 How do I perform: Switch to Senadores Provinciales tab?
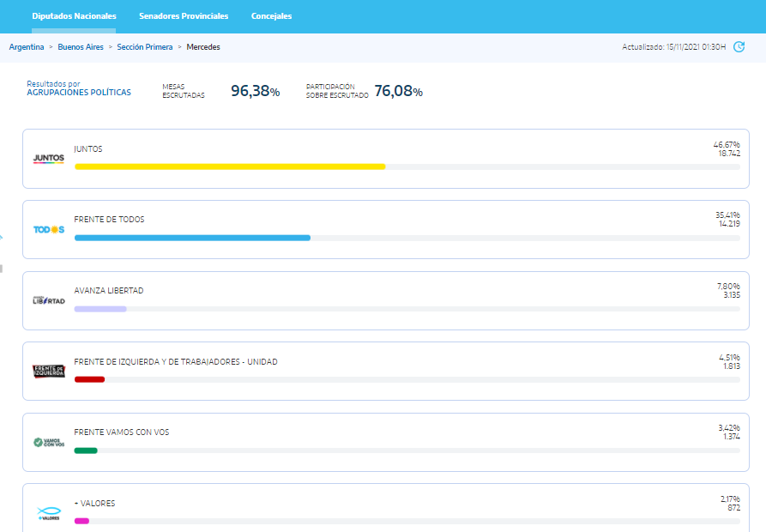pyautogui.click(x=184, y=16)
